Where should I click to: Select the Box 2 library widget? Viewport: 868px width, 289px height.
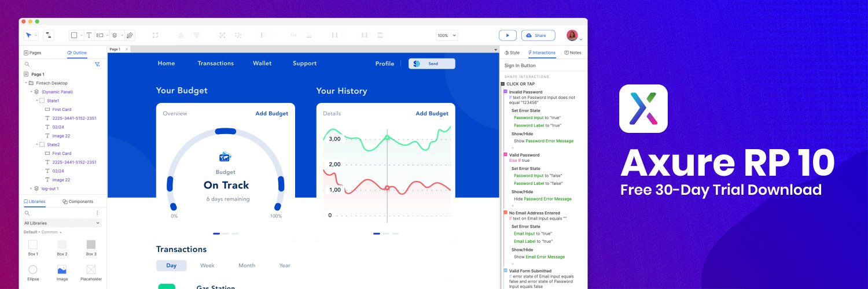click(62, 244)
